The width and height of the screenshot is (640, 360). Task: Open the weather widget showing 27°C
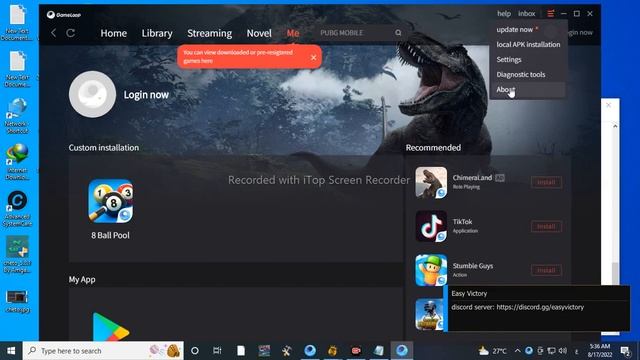pyautogui.click(x=493, y=351)
